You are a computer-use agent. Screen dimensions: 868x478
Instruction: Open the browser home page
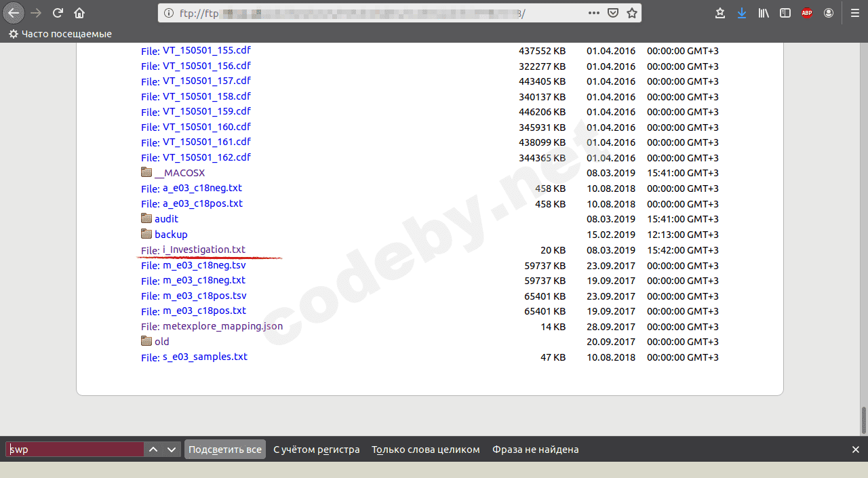click(79, 12)
